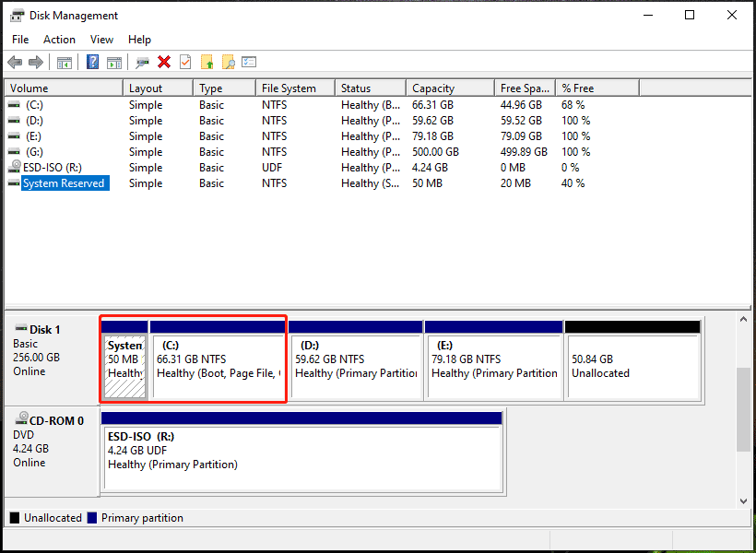Image resolution: width=756 pixels, height=553 pixels.
Task: Minimize the Disk Management window
Action: [x=648, y=16]
